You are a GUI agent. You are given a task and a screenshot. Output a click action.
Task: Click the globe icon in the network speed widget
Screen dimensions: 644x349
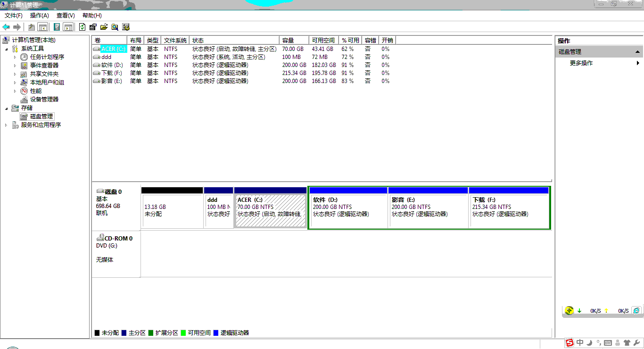tap(569, 310)
